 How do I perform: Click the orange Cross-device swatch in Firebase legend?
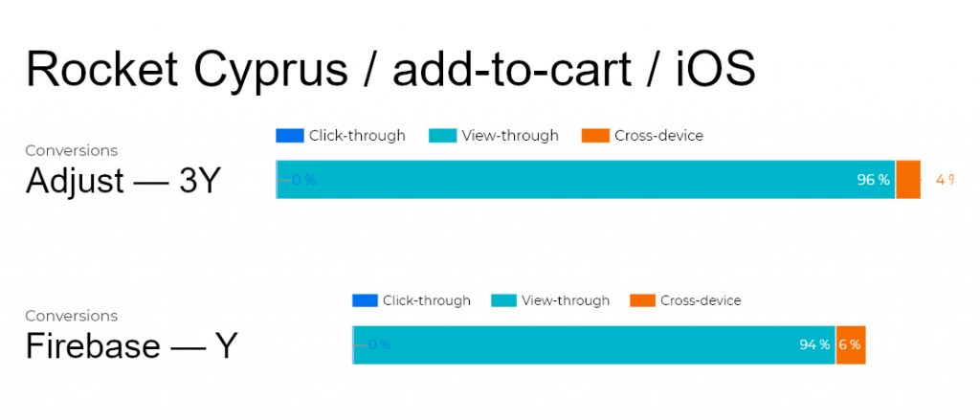point(642,300)
